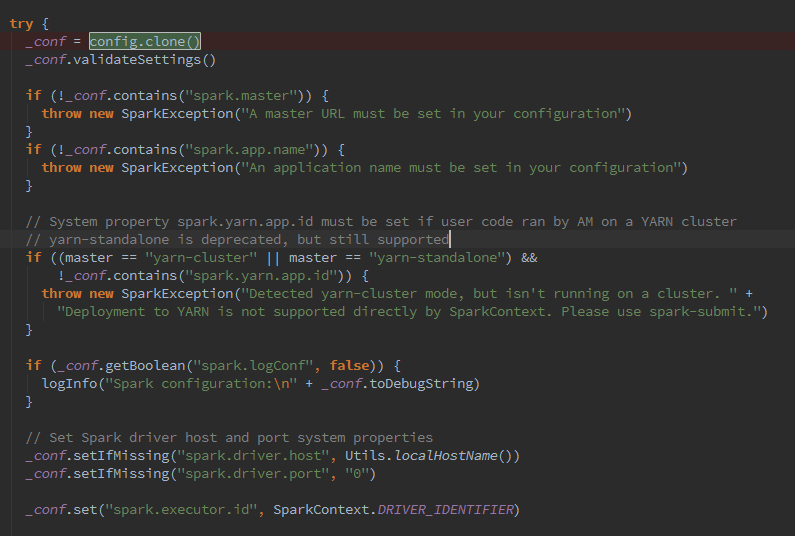Click the "Detected yarn-cluster mode" message string
Viewport: 795px width, 536px height.
[489, 294]
